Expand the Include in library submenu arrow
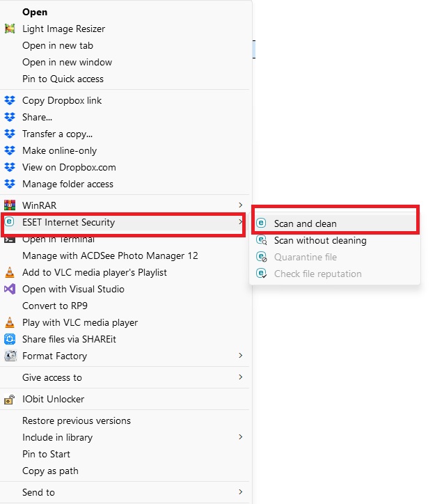Viewport: 435px width, 504px height. click(x=240, y=436)
